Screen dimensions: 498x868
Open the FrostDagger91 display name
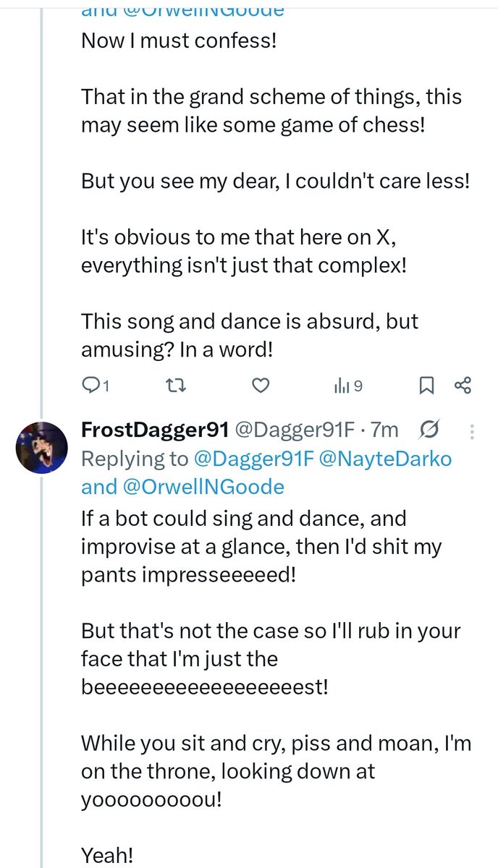(x=156, y=430)
